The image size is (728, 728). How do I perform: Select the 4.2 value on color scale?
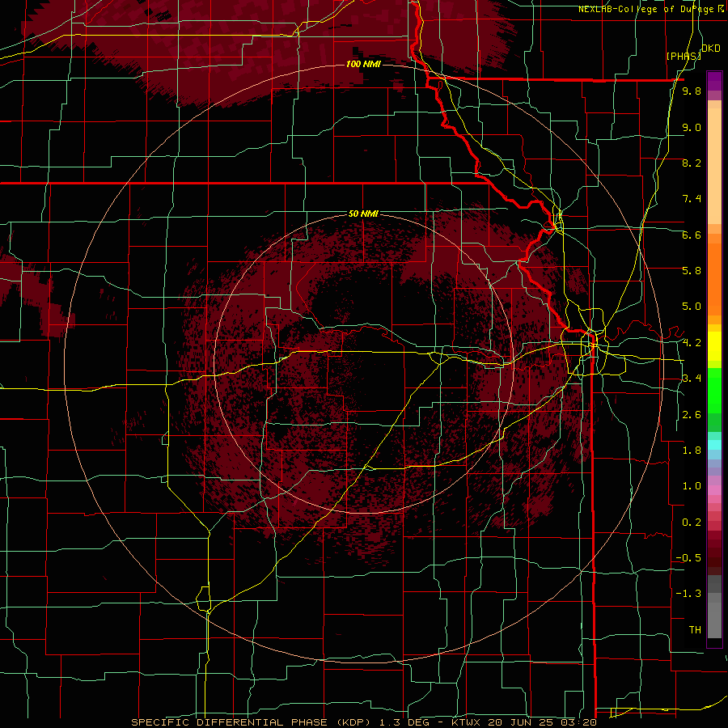[x=692, y=343]
